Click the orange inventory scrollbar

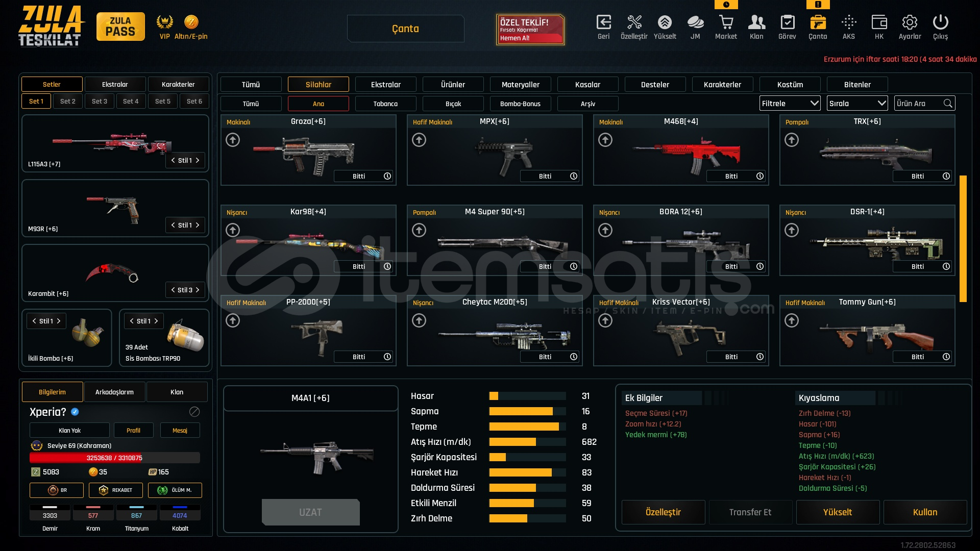pyautogui.click(x=963, y=238)
